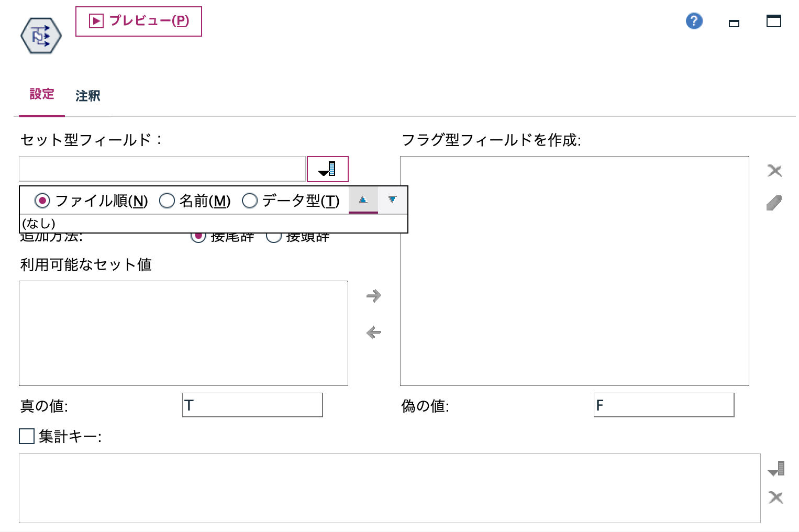Select ファイル順(N) in the dropdown panel
The height and width of the screenshot is (532, 799).
tap(42, 201)
